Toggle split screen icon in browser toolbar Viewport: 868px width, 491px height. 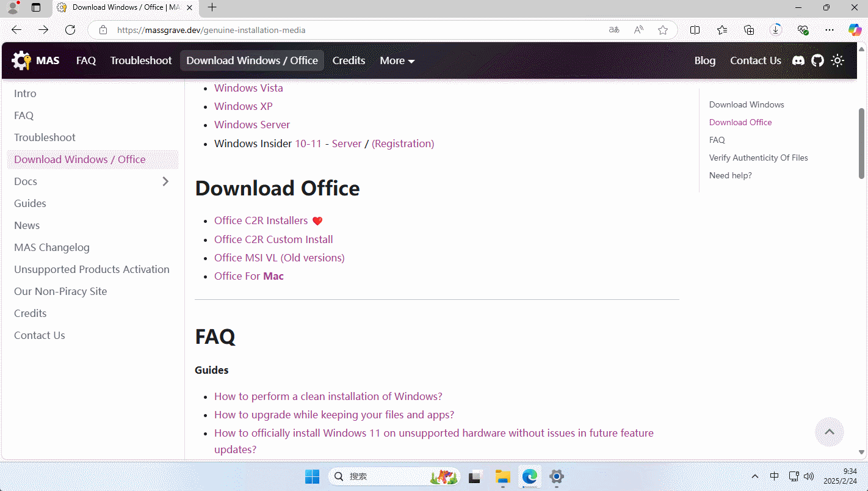click(x=695, y=30)
